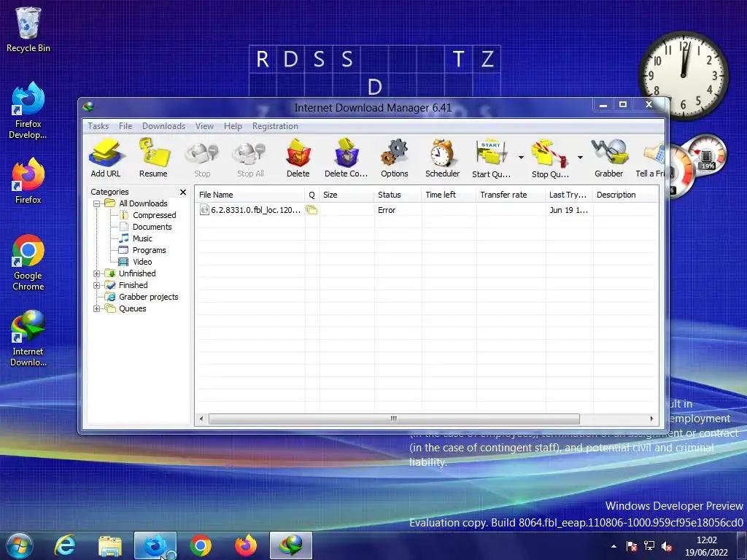Click the queue icon in download row
Screen dimensions: 747x560
(x=311, y=210)
